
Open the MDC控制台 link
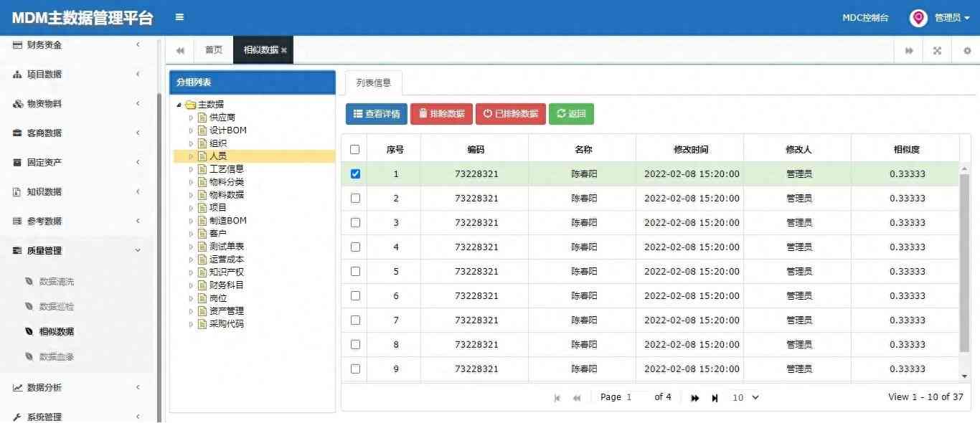[865, 18]
